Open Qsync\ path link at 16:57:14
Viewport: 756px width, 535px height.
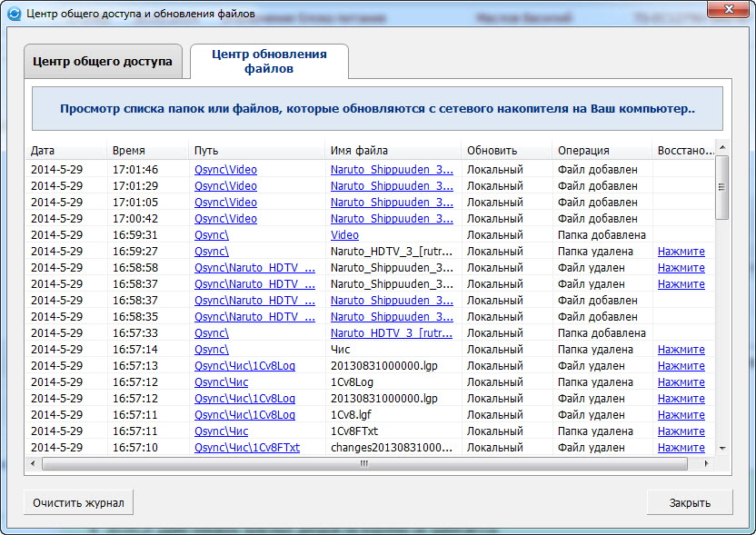[x=212, y=350]
